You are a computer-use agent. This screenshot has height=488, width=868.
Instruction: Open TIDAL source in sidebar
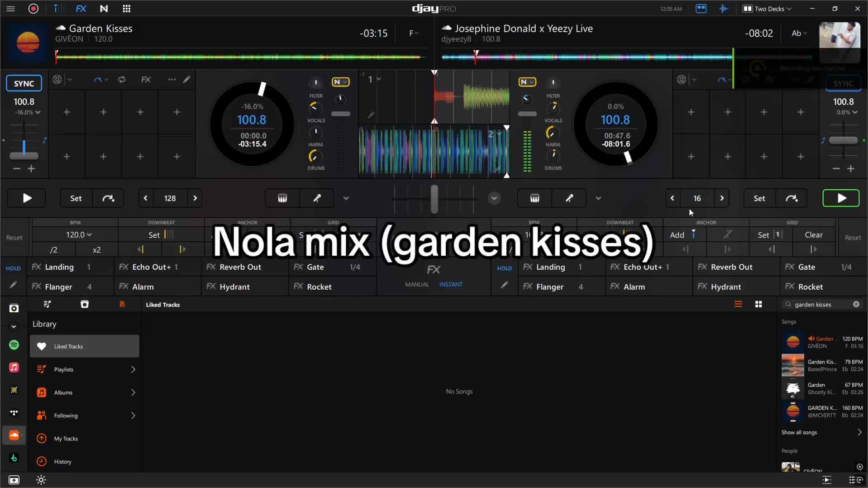(14, 413)
